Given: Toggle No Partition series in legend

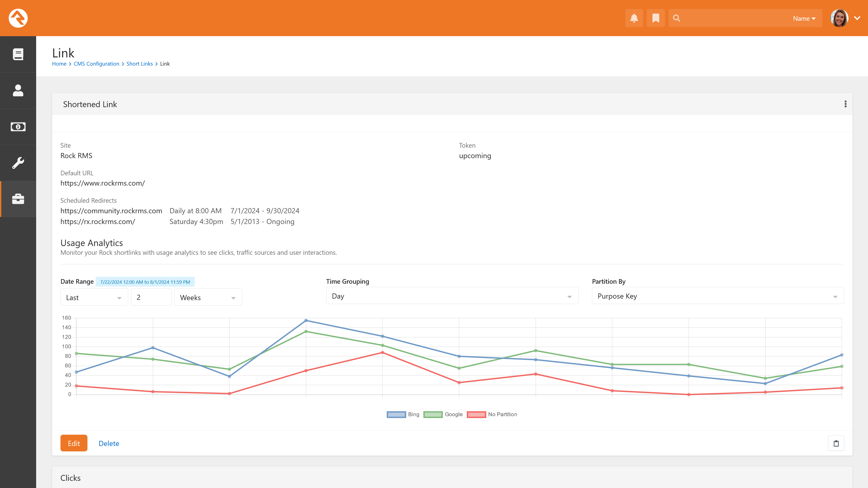Looking at the screenshot, I should [x=492, y=414].
